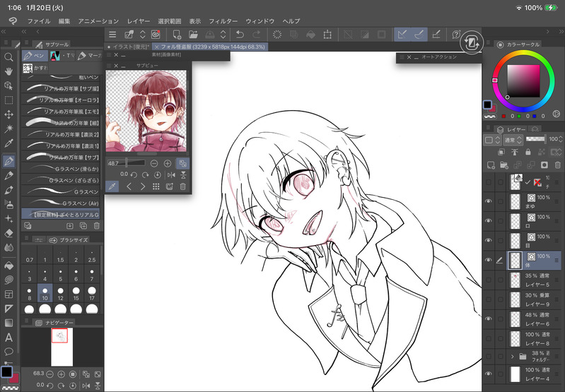Click the New raster layer icon in Layer panel
This screenshot has width=565, height=392.
pos(491,165)
